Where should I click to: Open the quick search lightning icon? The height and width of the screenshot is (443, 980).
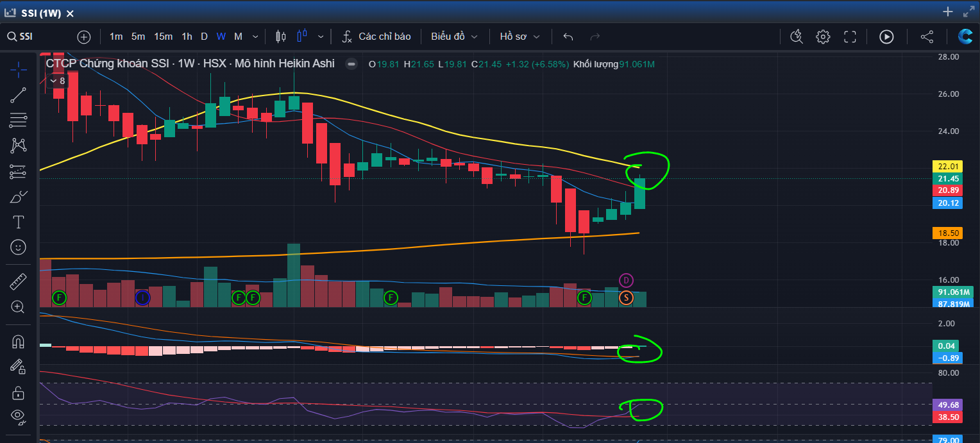[797, 37]
